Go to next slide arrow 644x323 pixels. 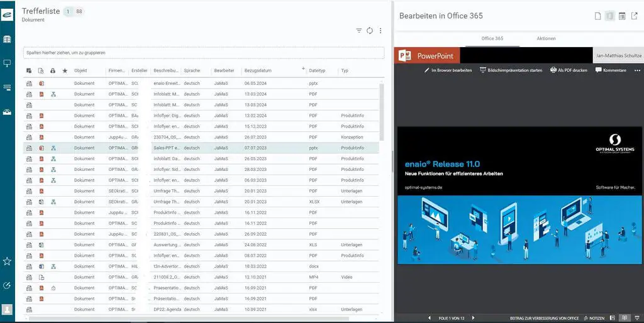(x=473, y=318)
